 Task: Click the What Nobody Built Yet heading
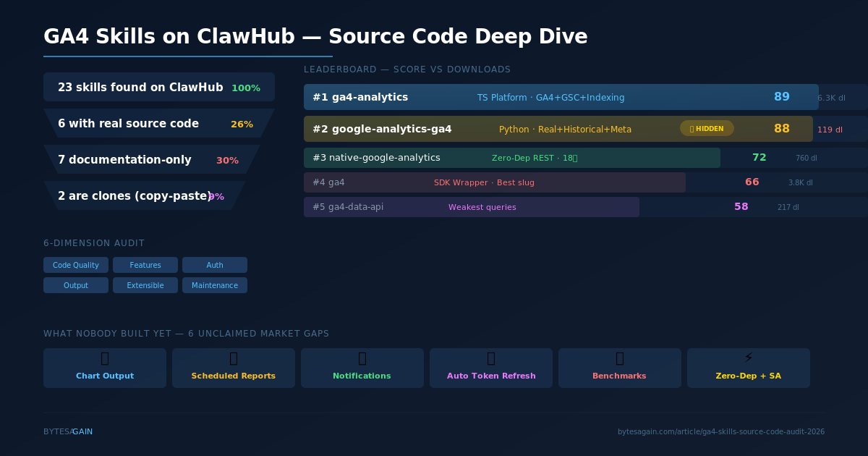point(186,334)
